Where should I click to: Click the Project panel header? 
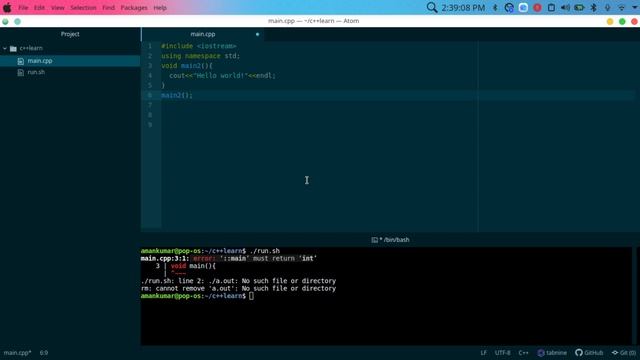[70, 34]
